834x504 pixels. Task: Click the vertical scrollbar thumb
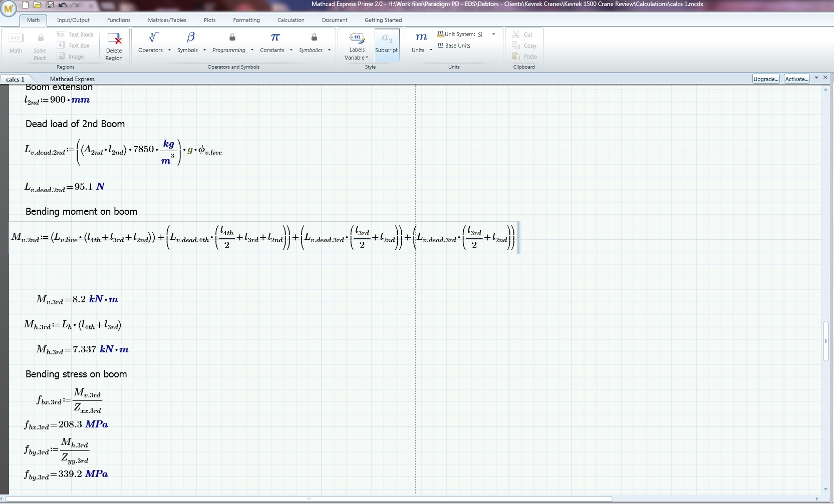click(825, 341)
